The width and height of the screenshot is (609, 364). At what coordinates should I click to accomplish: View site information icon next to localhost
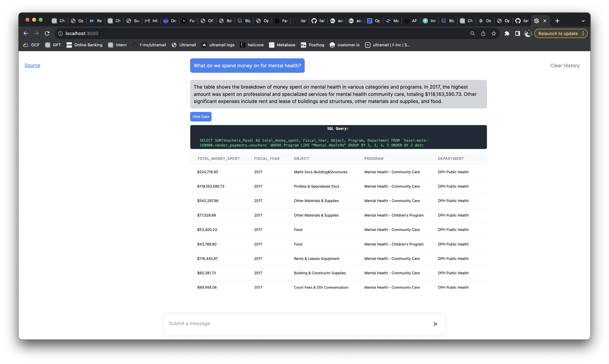(60, 33)
